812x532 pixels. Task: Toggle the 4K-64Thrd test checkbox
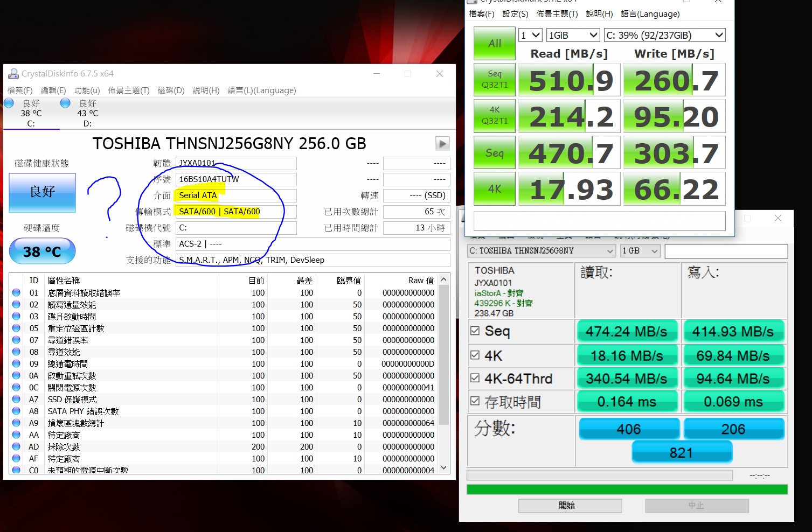point(475,379)
